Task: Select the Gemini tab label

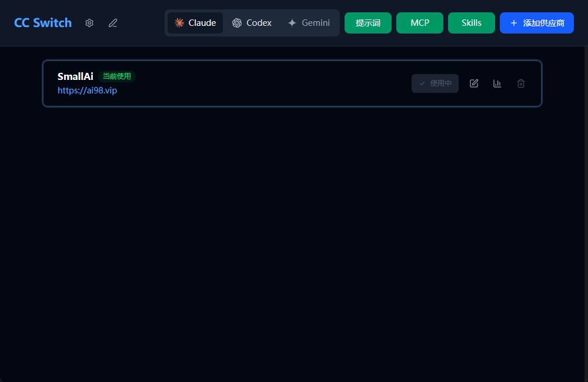Action: click(x=316, y=23)
